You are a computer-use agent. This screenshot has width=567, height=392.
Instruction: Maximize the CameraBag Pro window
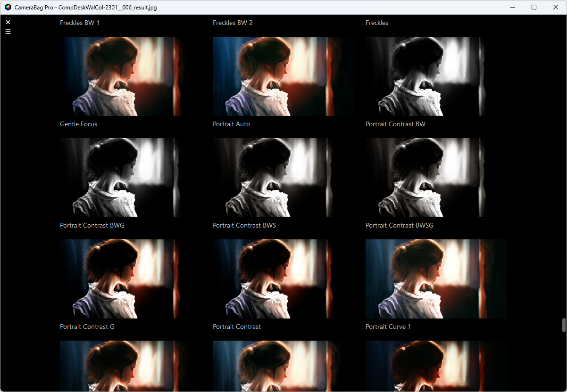click(x=534, y=7)
